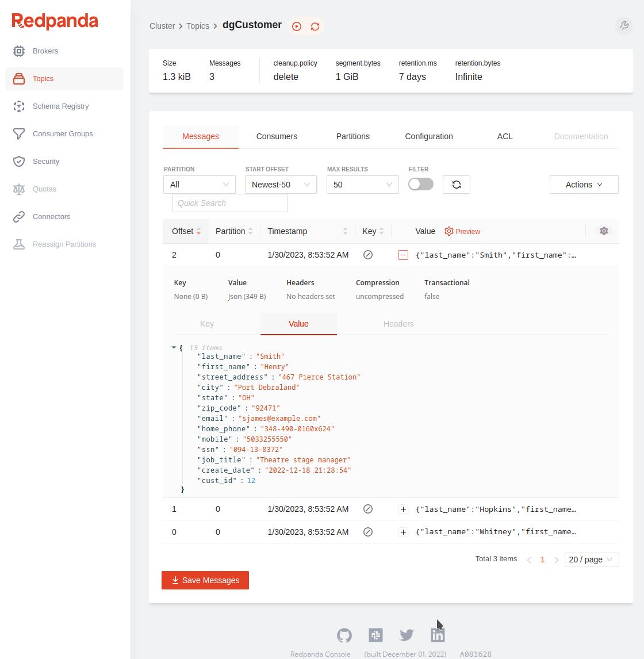Click the Redpanda logo
644x659 pixels.
coord(55,21)
